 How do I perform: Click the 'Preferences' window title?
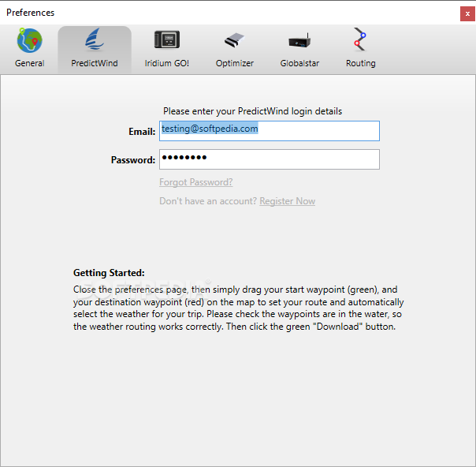31,13
